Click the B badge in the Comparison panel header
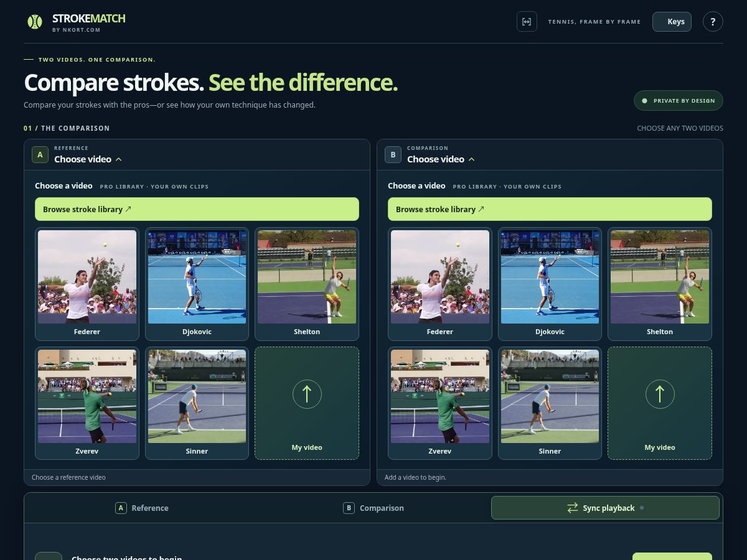The height and width of the screenshot is (560, 747). coord(393,155)
